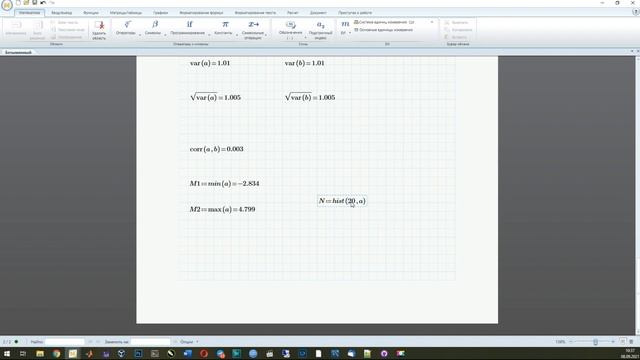This screenshot has width=640, height=360.
Task: Click the page view icon in status bar
Action: pos(623,342)
